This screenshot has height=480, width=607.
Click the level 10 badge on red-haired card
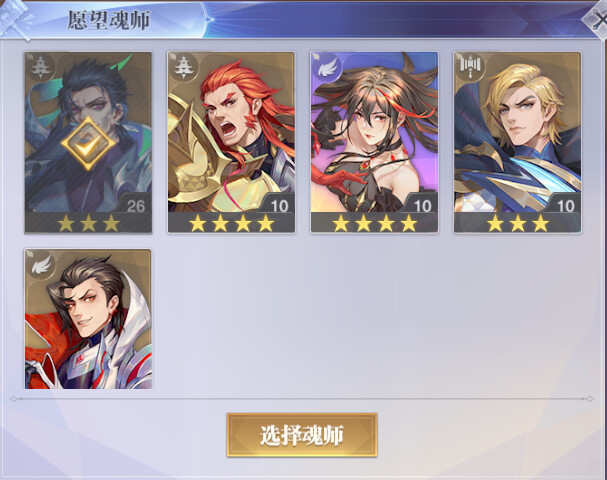279,206
